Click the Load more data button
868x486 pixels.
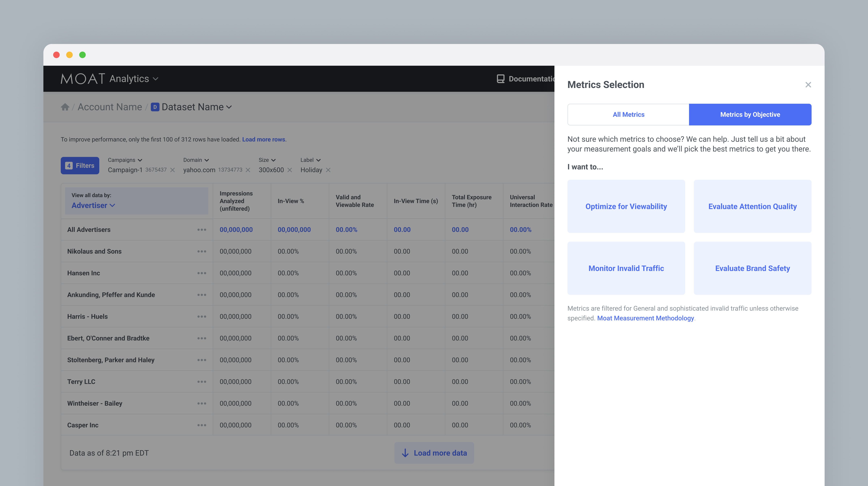tap(434, 453)
